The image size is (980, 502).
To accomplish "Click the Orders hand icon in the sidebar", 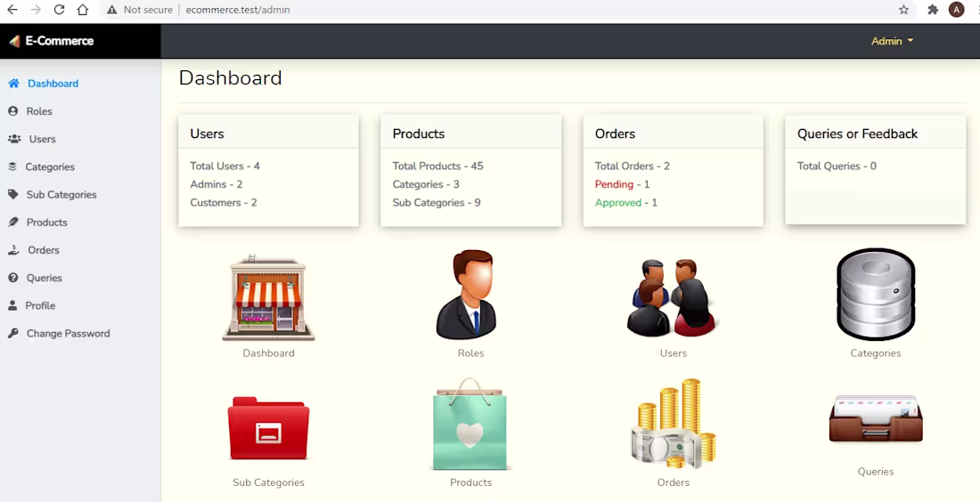I will click(x=13, y=250).
